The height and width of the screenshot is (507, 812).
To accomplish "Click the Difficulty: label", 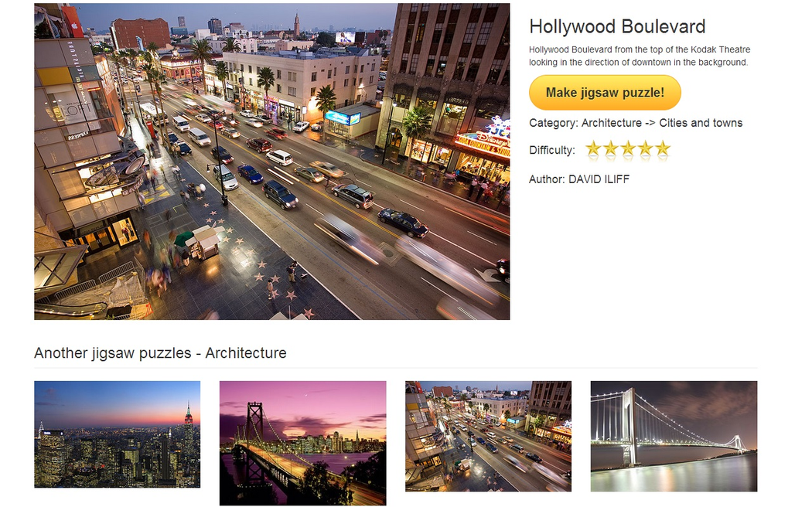I will (551, 150).
